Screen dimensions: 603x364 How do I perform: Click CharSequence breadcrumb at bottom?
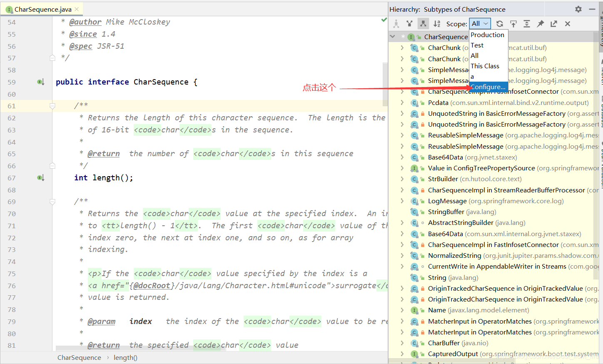click(79, 357)
